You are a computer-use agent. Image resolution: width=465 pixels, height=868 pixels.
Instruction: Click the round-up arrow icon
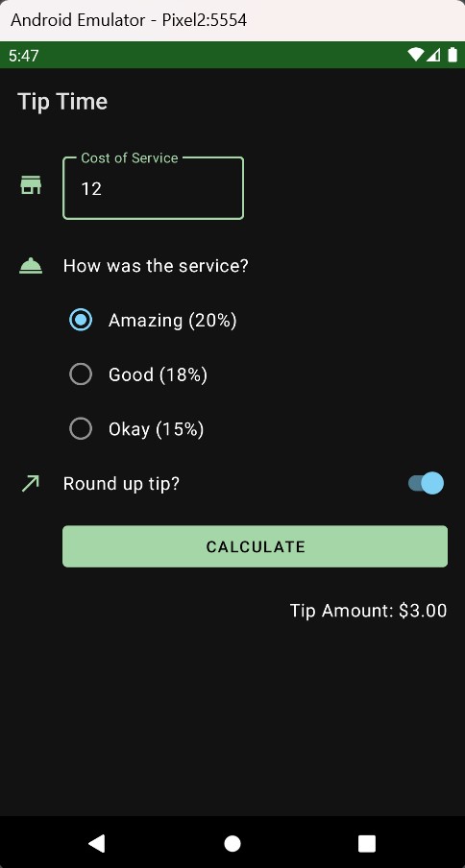click(31, 483)
